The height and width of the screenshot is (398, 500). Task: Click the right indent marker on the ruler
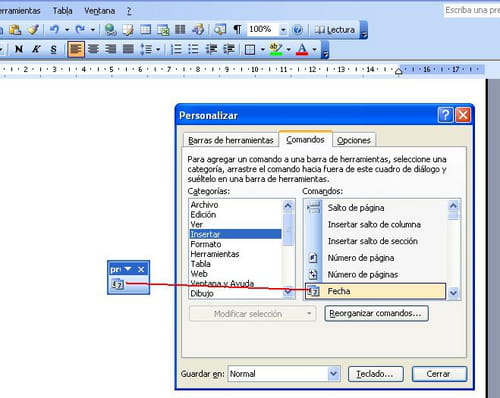[x=398, y=71]
